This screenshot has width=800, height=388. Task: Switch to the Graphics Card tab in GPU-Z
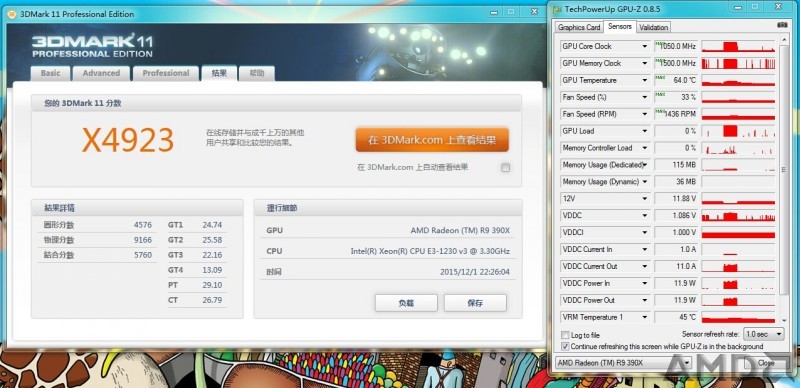(579, 28)
